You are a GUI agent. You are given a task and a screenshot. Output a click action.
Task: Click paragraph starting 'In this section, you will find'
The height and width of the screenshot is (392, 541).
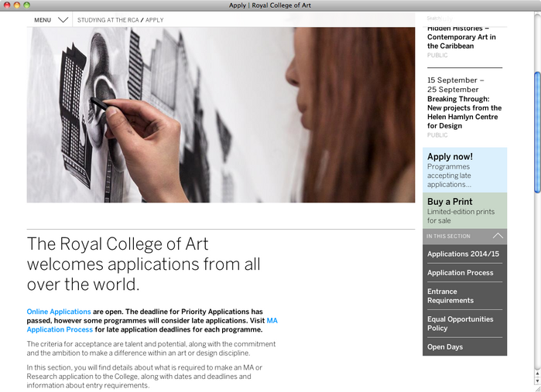[x=144, y=377]
